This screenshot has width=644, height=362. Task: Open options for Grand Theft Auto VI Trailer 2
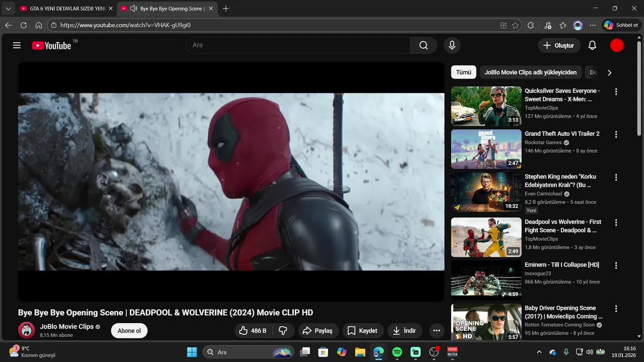616,135
